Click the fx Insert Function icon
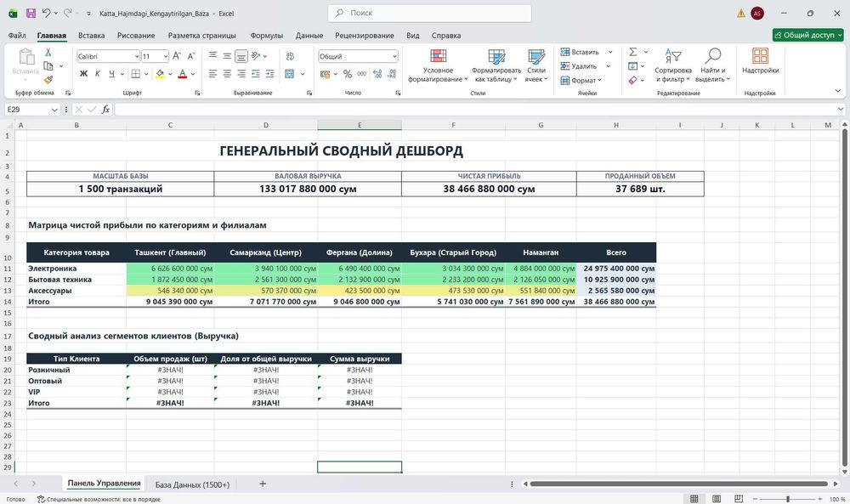 [105, 110]
